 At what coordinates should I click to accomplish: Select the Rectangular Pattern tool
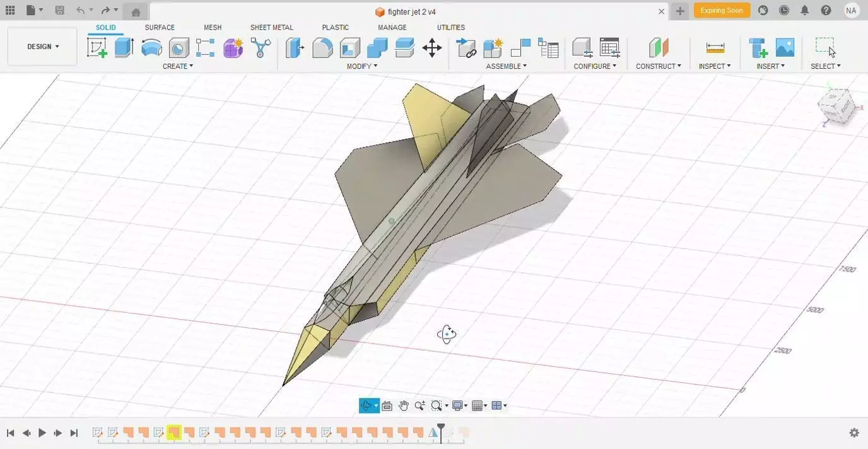[x=206, y=48]
